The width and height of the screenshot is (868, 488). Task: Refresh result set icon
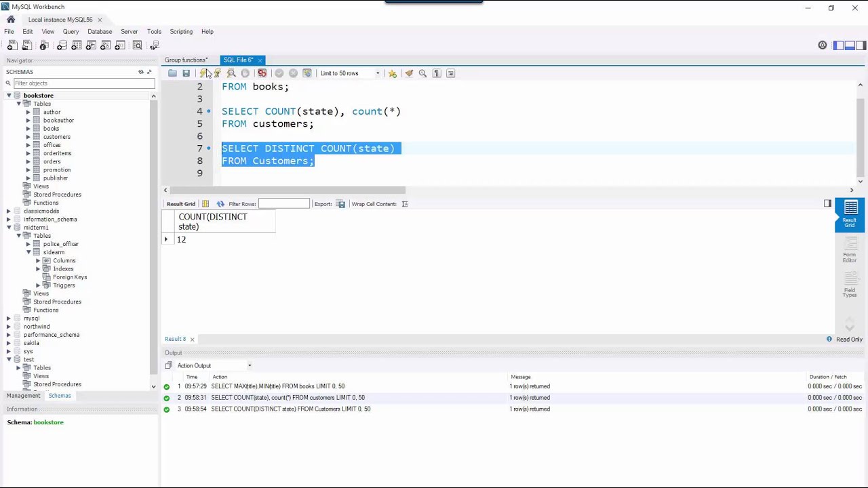coord(220,204)
